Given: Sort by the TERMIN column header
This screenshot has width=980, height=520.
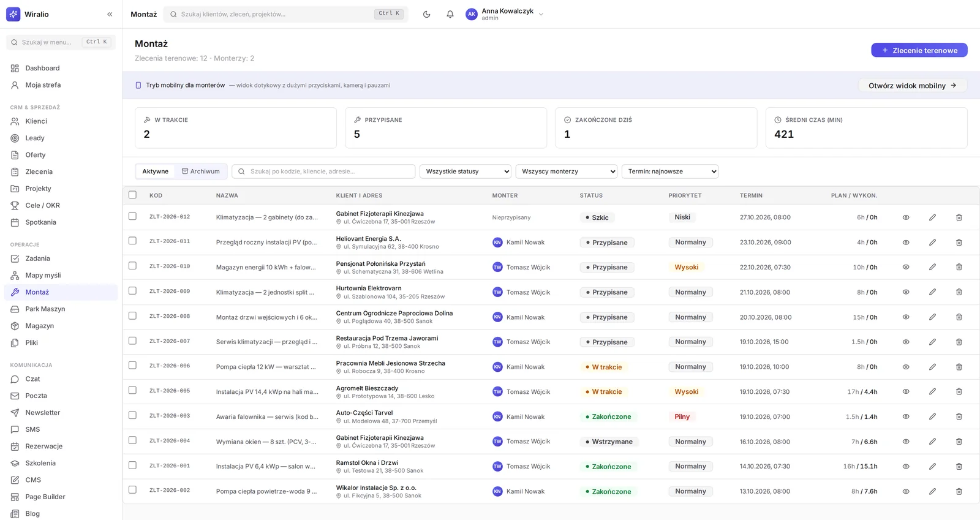Looking at the screenshot, I should (751, 195).
